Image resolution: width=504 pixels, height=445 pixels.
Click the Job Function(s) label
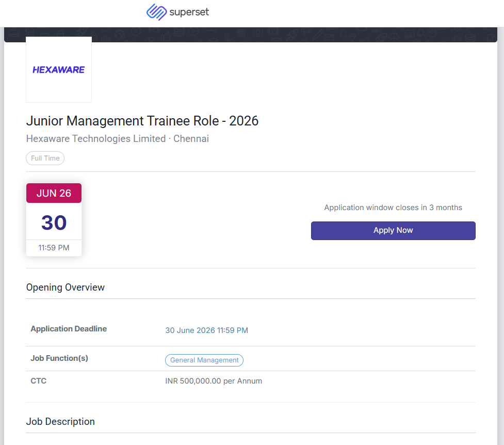(59, 358)
